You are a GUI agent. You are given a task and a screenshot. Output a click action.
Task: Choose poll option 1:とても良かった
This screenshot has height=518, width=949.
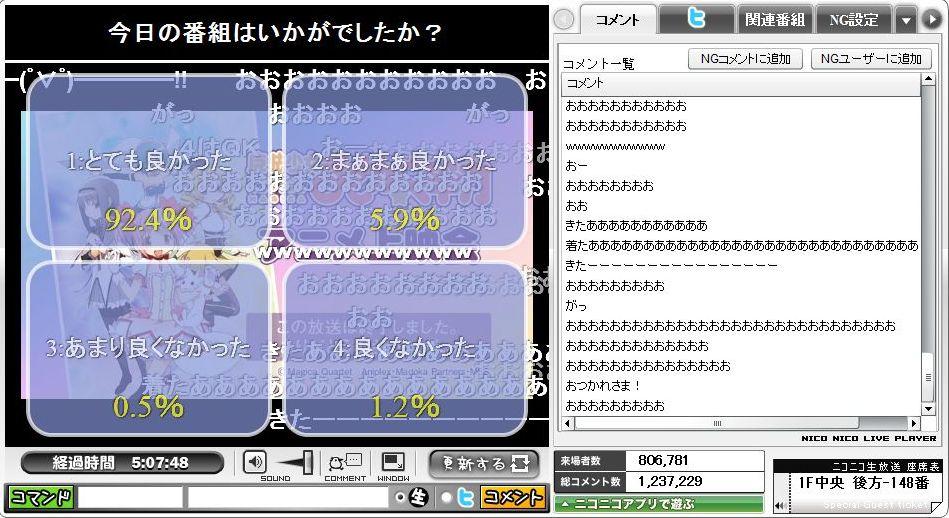[148, 162]
